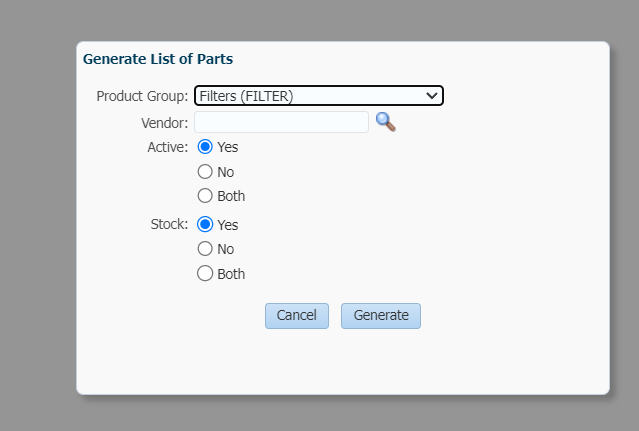Open the Product Group combo box
The width and height of the screenshot is (639, 431).
pos(319,96)
